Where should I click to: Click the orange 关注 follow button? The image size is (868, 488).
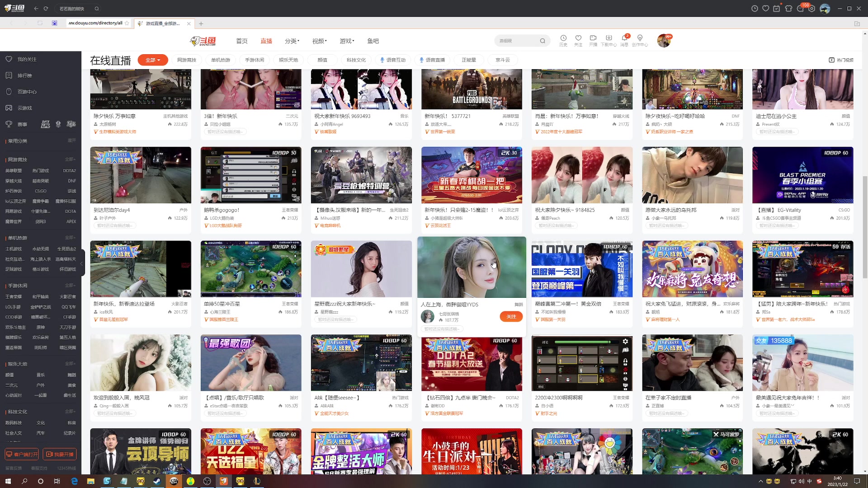(511, 317)
